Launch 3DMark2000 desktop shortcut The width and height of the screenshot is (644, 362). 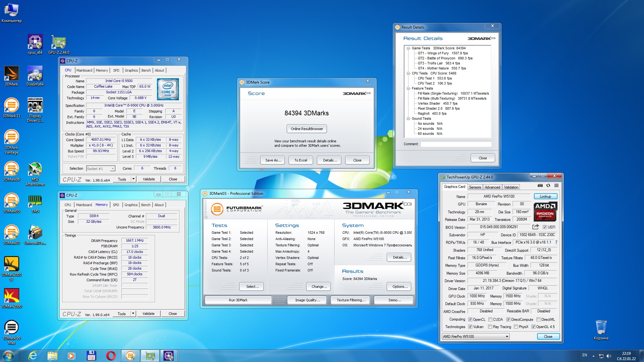(x=11, y=298)
